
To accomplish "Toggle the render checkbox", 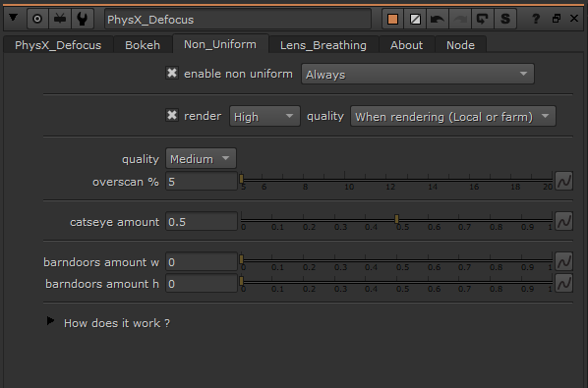I will click(x=172, y=115).
